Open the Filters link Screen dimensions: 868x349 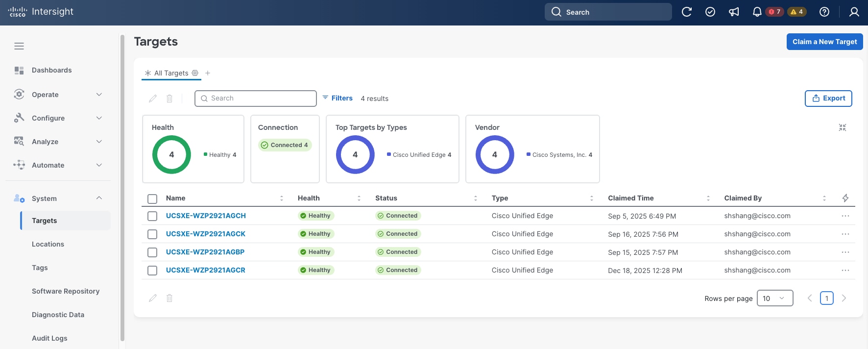pos(338,98)
